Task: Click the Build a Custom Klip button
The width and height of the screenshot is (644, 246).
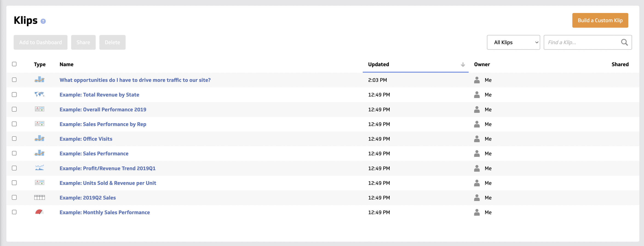Action: 600,20
